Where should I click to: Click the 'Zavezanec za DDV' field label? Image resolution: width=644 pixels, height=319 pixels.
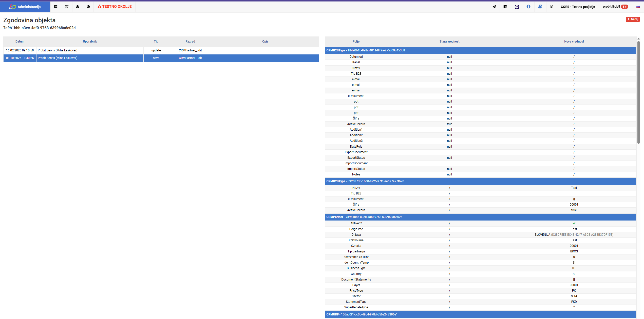(x=356, y=257)
